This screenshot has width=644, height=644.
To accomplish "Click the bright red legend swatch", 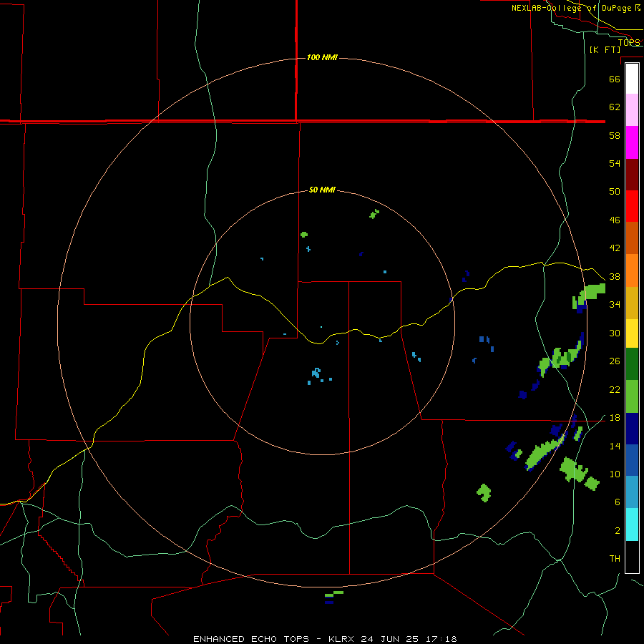I will [632, 206].
